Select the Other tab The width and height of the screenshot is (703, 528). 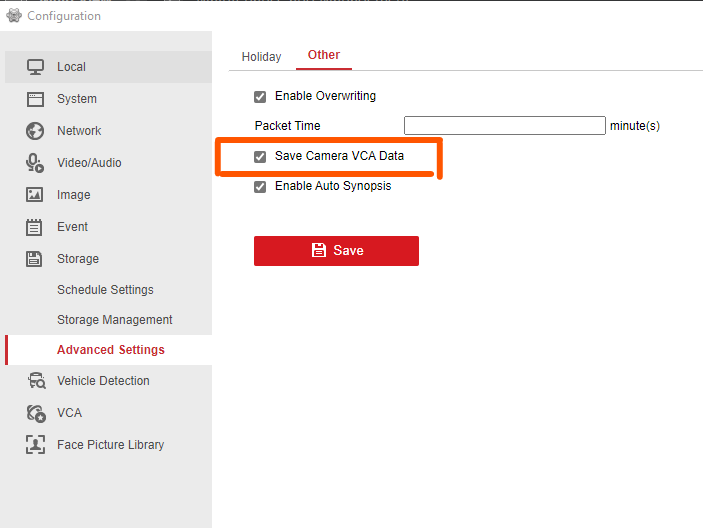click(x=324, y=56)
